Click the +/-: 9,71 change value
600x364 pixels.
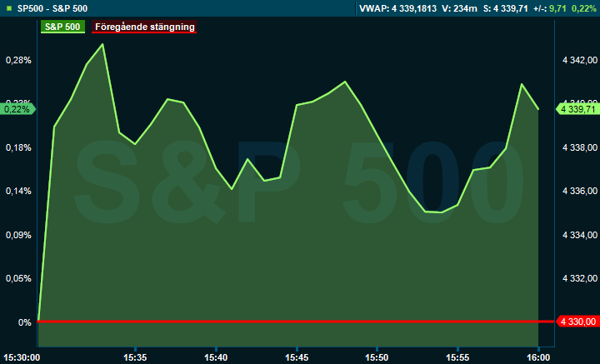(549, 8)
